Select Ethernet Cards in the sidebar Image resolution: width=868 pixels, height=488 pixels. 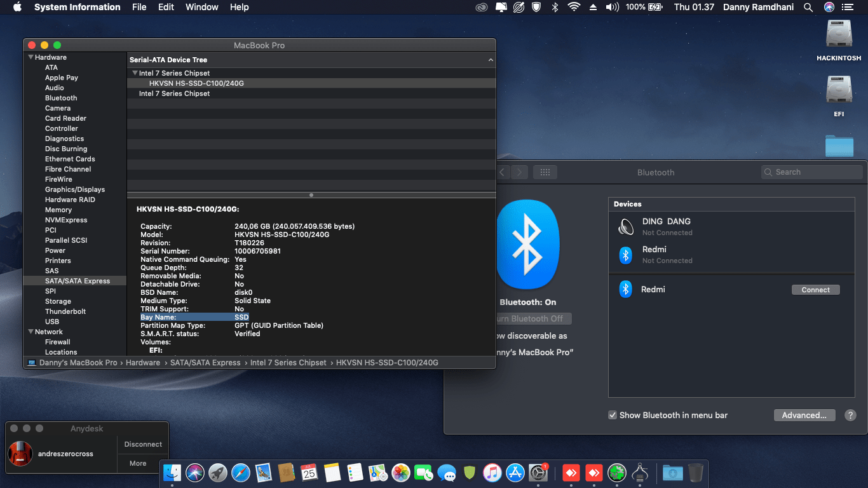[x=70, y=159]
